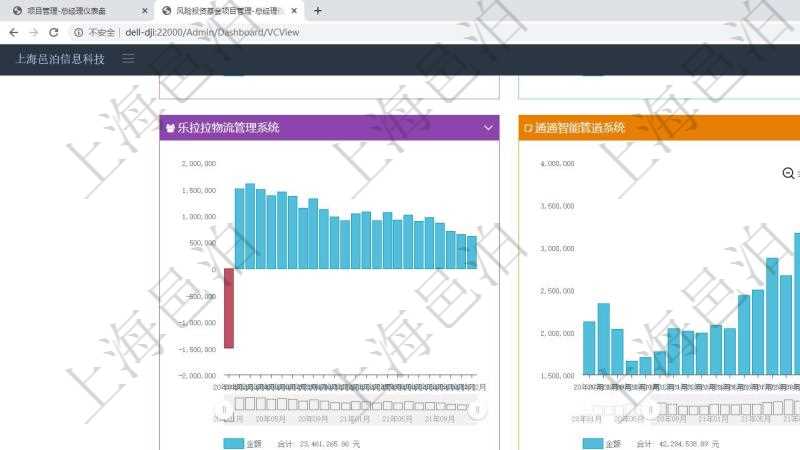Collapse the 乐拉拉物流管理系统 panel
The image size is (800, 450).
(x=488, y=128)
